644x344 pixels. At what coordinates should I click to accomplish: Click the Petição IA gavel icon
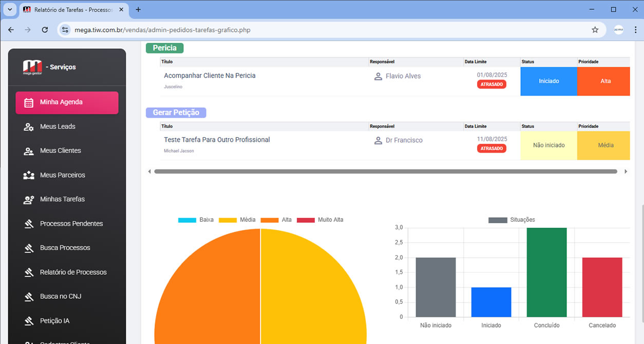click(x=29, y=321)
